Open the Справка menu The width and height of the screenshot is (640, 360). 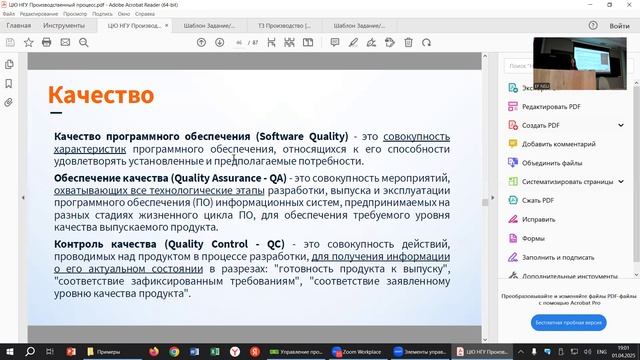click(144, 14)
